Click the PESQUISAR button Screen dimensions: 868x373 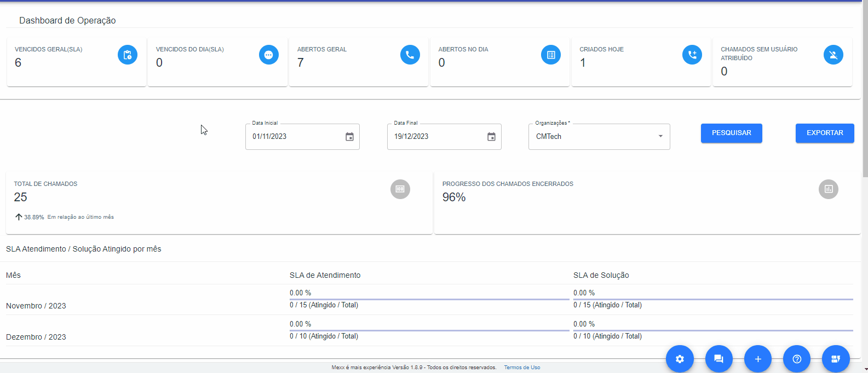tap(731, 133)
